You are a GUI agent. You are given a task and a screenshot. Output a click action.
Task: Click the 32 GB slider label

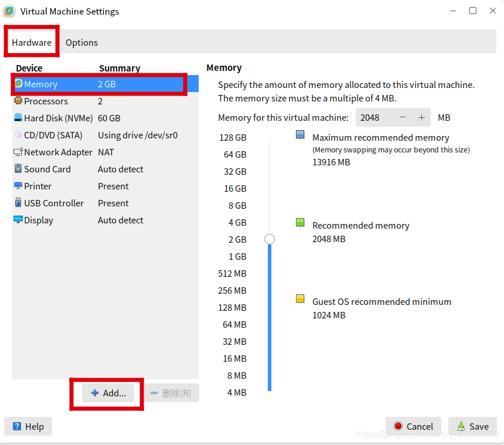pyautogui.click(x=235, y=172)
